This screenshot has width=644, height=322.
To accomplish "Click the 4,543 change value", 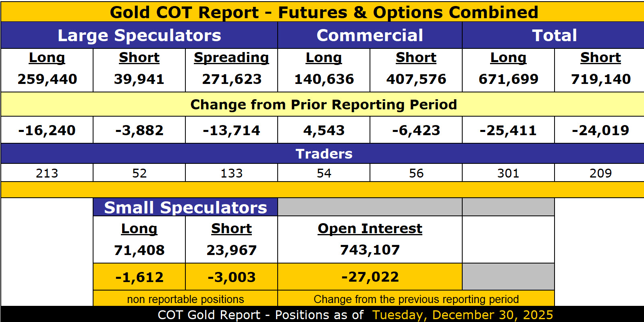I will coord(324,130).
